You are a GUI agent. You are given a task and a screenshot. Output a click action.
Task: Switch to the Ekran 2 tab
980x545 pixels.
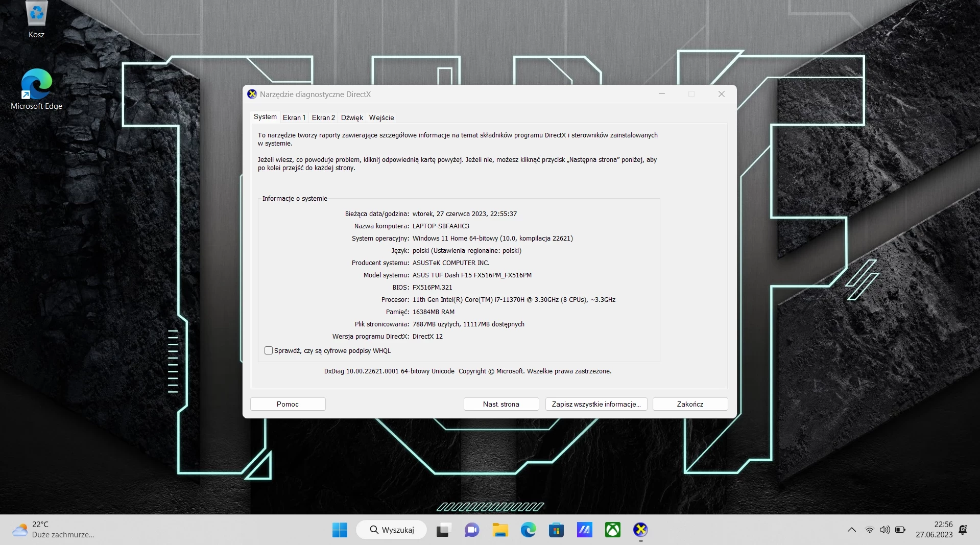coord(323,117)
